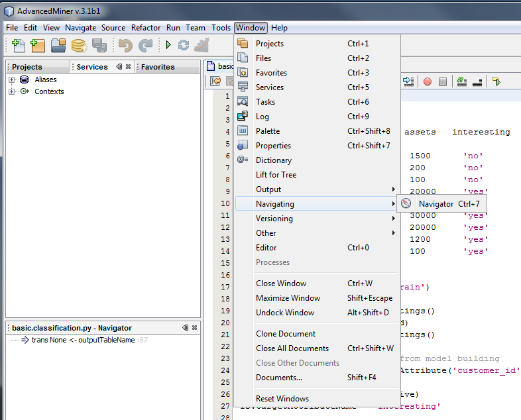521x420 pixels.
Task: Select trans None navigator tree entry
Action: coord(84,340)
